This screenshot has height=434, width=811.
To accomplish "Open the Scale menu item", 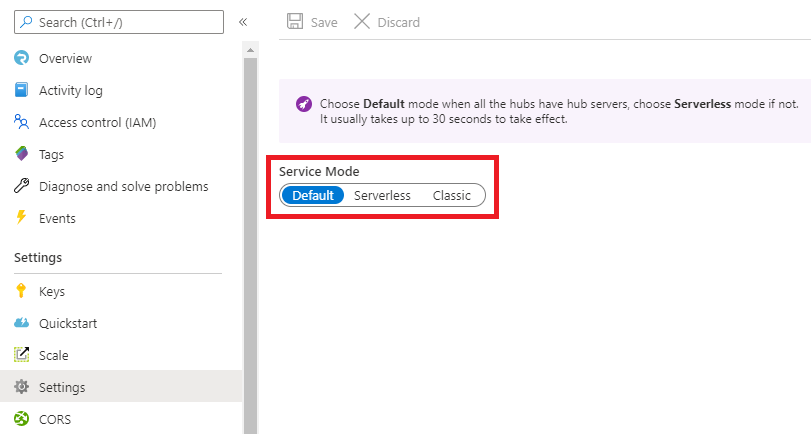I will point(53,355).
